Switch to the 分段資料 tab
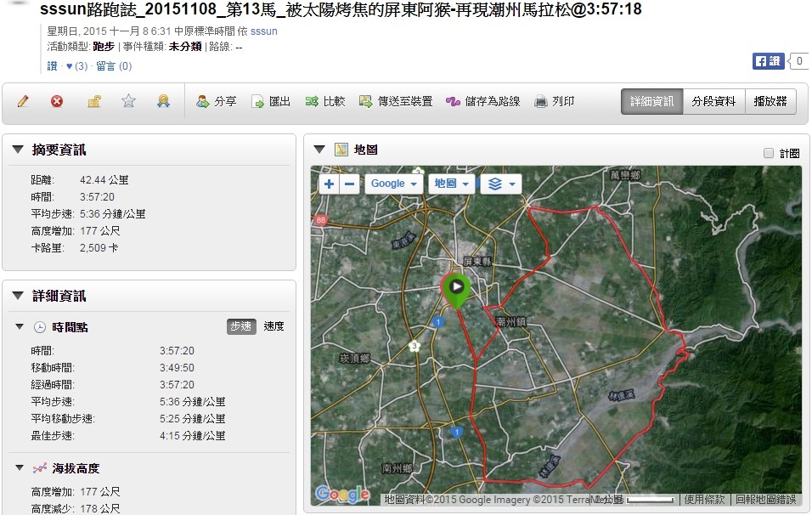Viewport: 812px width, 515px height. 713,101
